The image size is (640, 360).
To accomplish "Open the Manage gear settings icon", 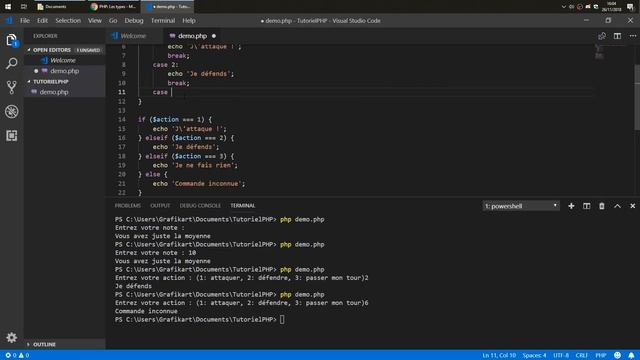I will (x=11, y=337).
